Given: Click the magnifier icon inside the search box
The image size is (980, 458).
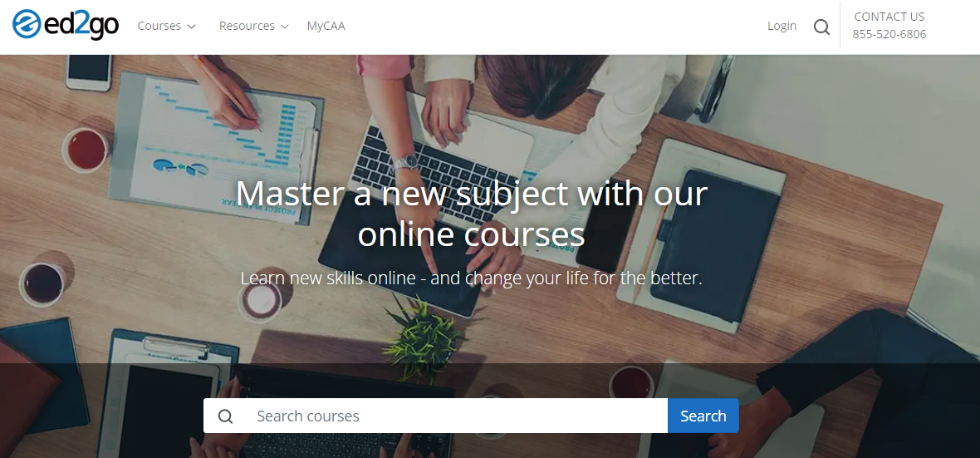Looking at the screenshot, I should click(226, 416).
